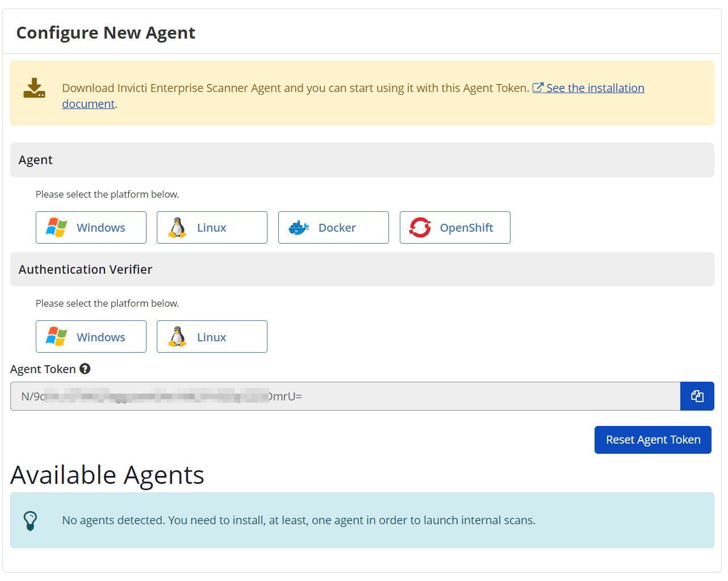The image size is (728, 581).
Task: Click the lightbulb icon in the no-agents notice
Action: click(30, 520)
